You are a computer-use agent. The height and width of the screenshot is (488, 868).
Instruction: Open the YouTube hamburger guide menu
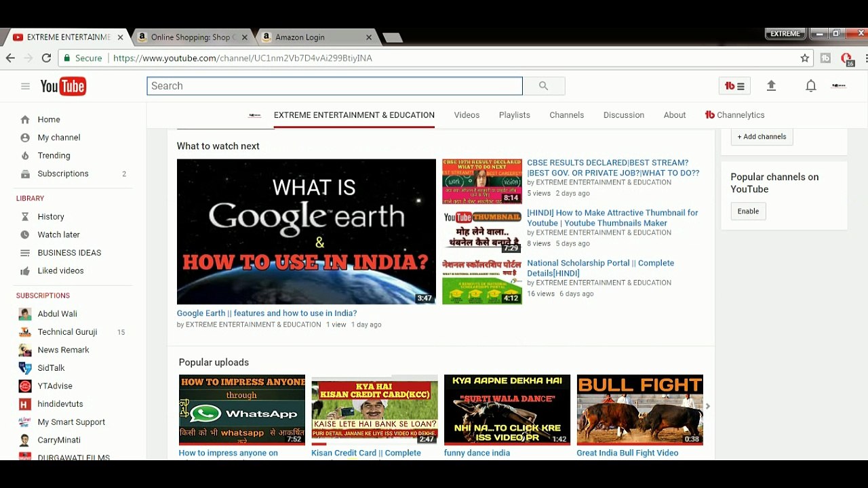(x=25, y=86)
